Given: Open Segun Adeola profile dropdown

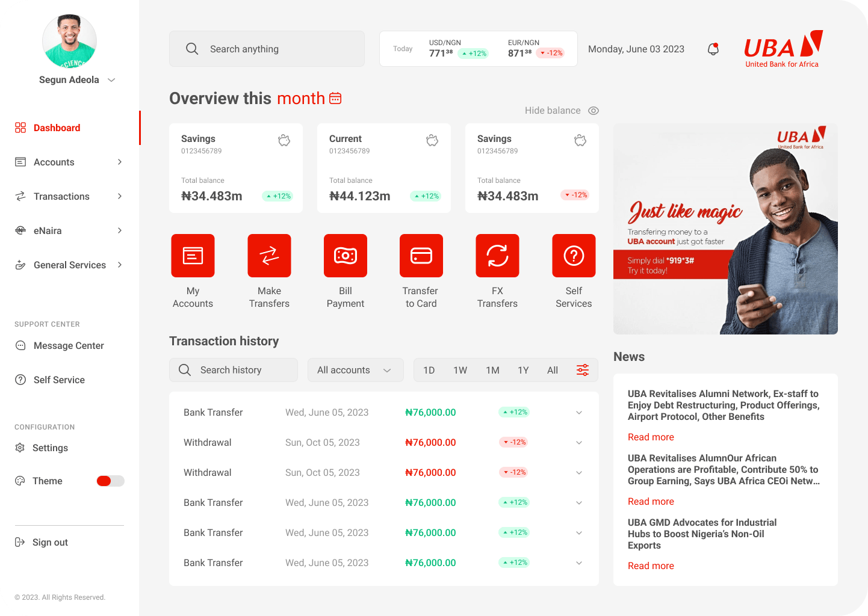Looking at the screenshot, I should (x=111, y=80).
